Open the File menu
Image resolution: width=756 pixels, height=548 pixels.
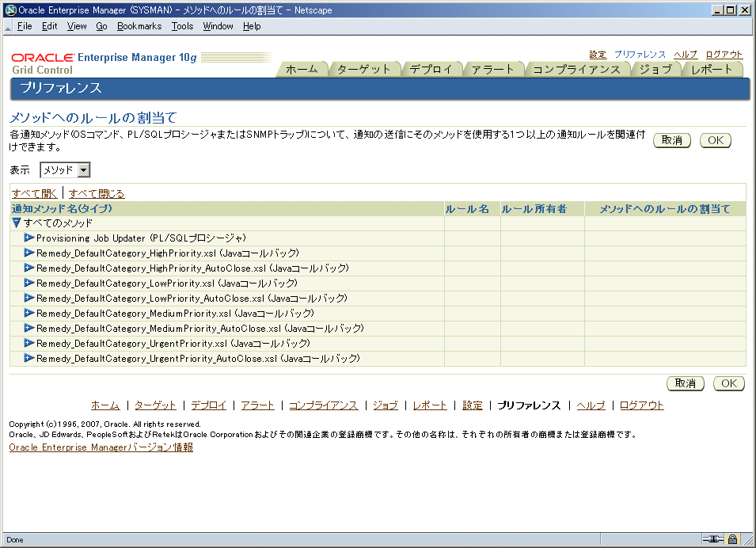click(25, 26)
